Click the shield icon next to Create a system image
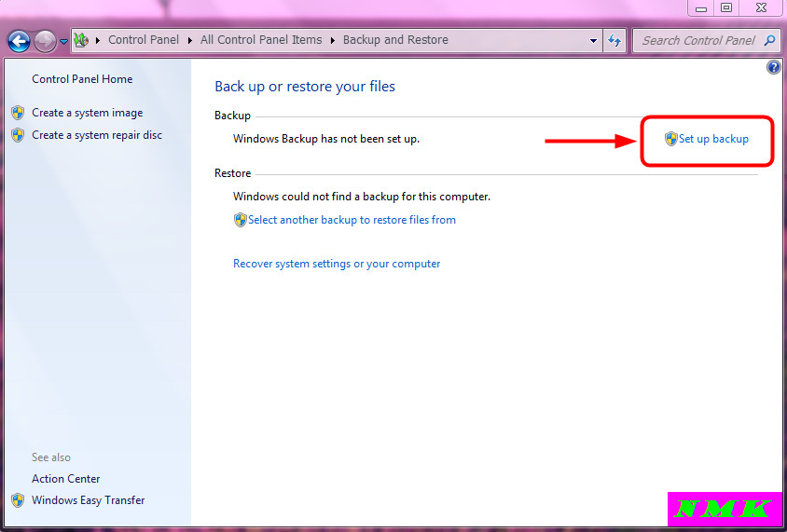787x532 pixels. 18,113
